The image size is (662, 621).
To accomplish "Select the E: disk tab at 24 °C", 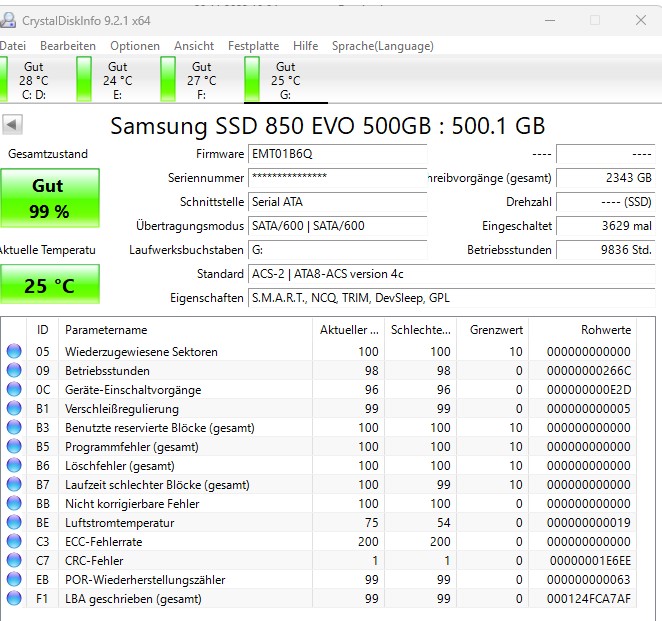I will [x=117, y=80].
